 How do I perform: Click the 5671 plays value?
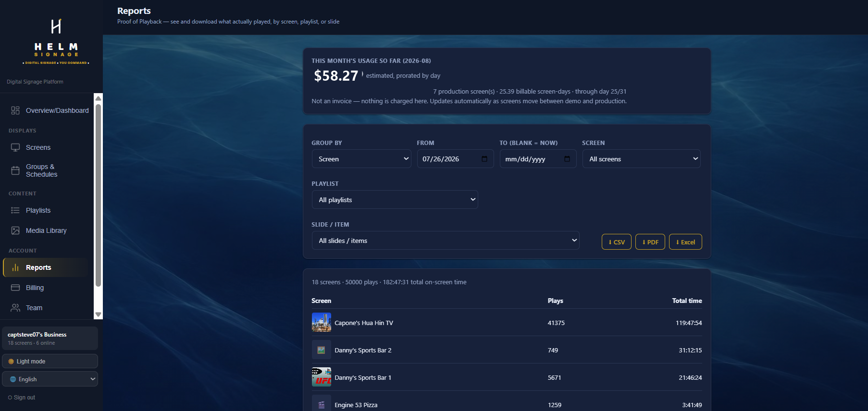pos(554,377)
